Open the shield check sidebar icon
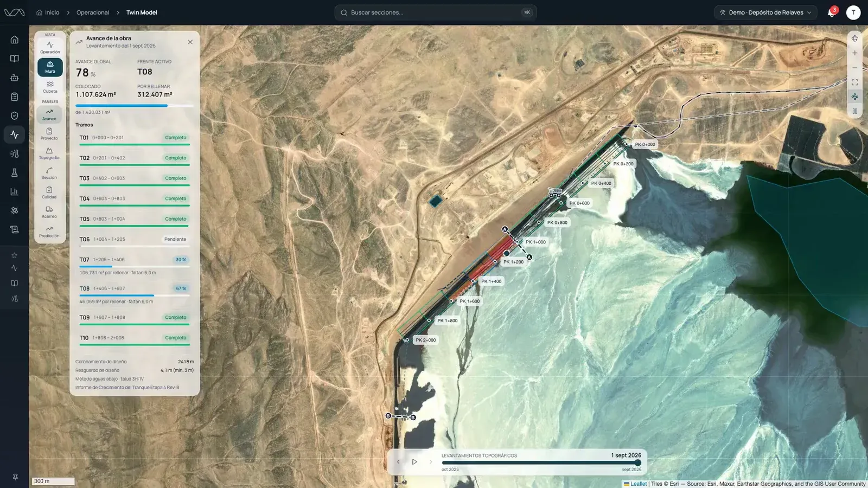 15,115
